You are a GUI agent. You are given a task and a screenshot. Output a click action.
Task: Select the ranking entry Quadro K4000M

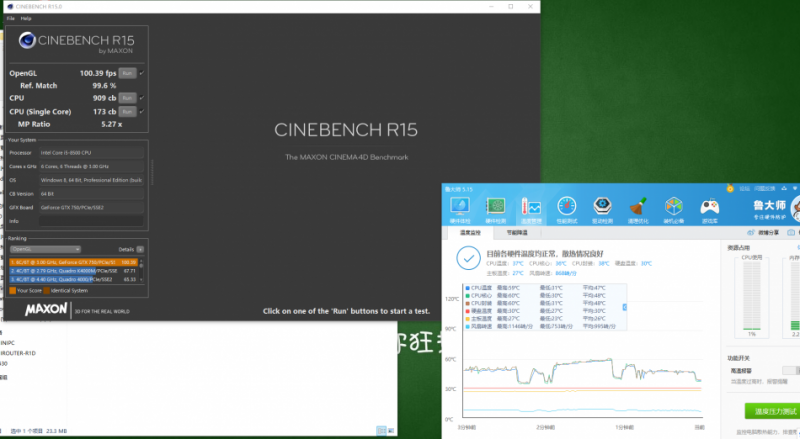coord(73,271)
